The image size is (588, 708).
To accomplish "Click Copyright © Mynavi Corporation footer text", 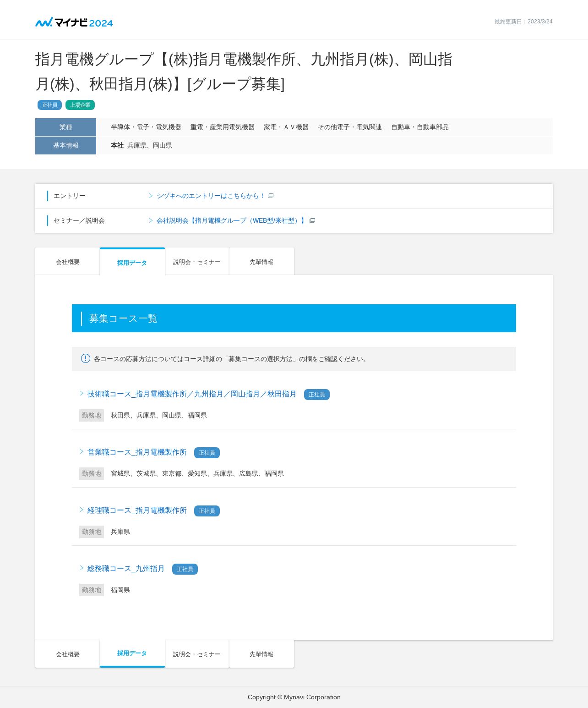I will click(294, 697).
